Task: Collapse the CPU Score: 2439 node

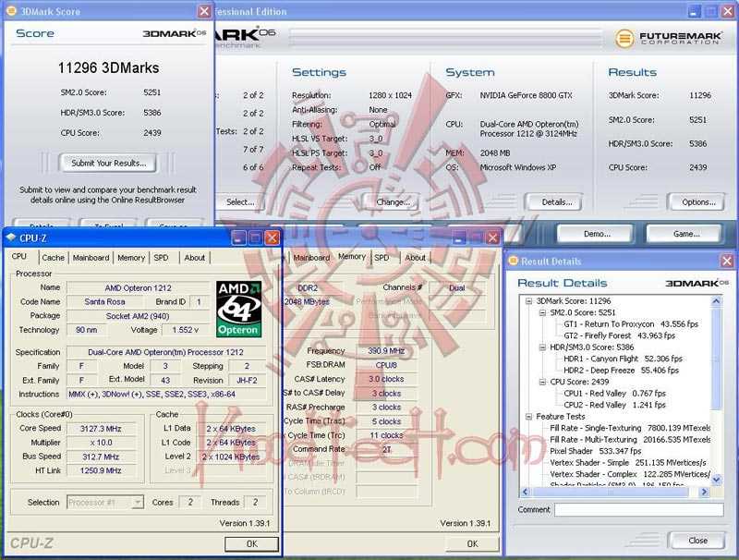Action: (x=542, y=382)
